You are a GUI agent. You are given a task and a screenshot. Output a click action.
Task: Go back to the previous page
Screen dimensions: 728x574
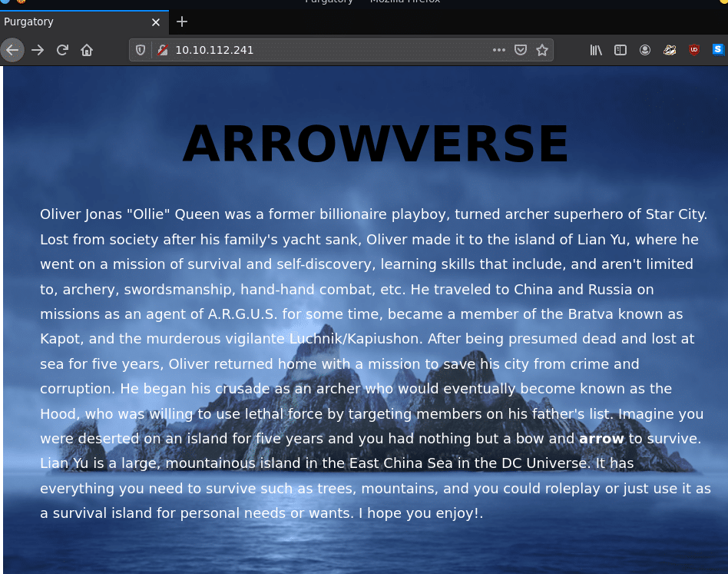12,50
